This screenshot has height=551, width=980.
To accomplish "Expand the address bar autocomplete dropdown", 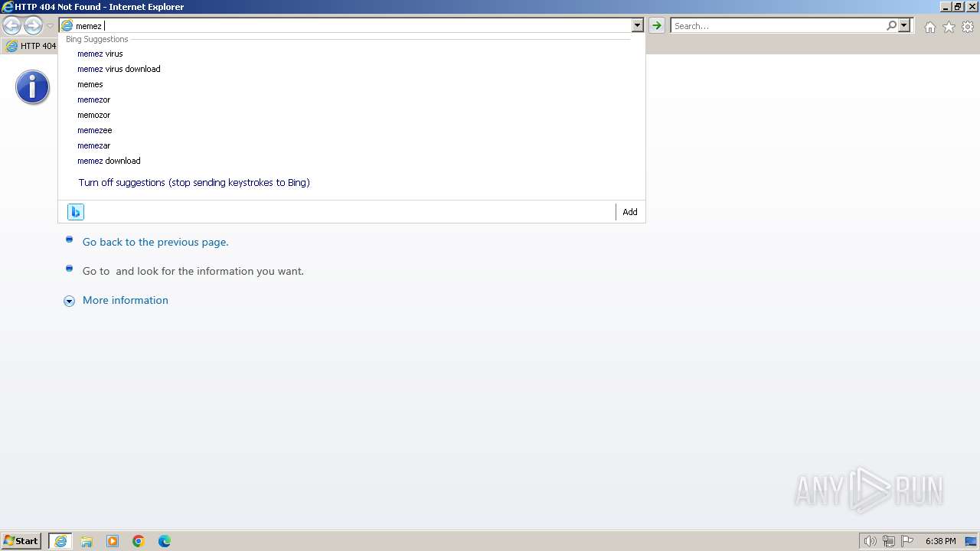I will click(x=637, y=26).
